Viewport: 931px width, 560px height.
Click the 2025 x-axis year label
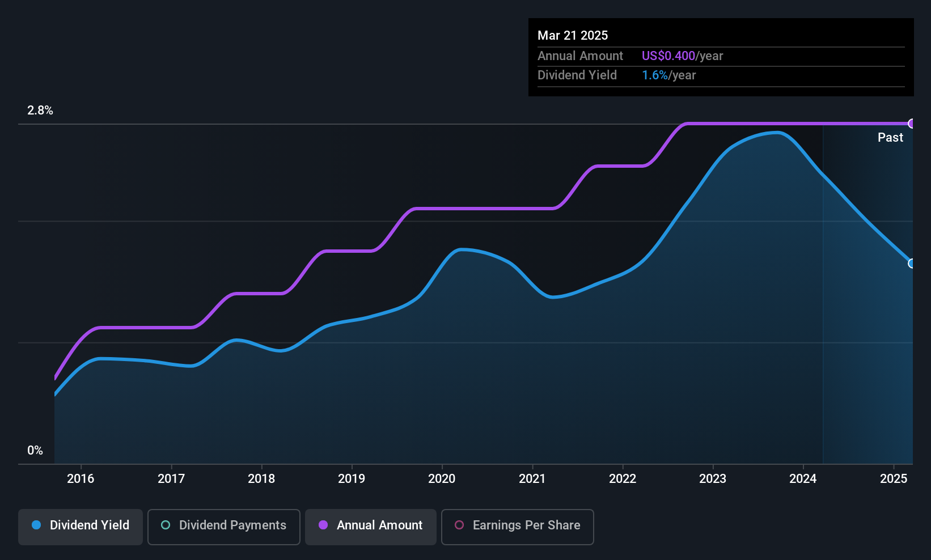pyautogui.click(x=894, y=478)
